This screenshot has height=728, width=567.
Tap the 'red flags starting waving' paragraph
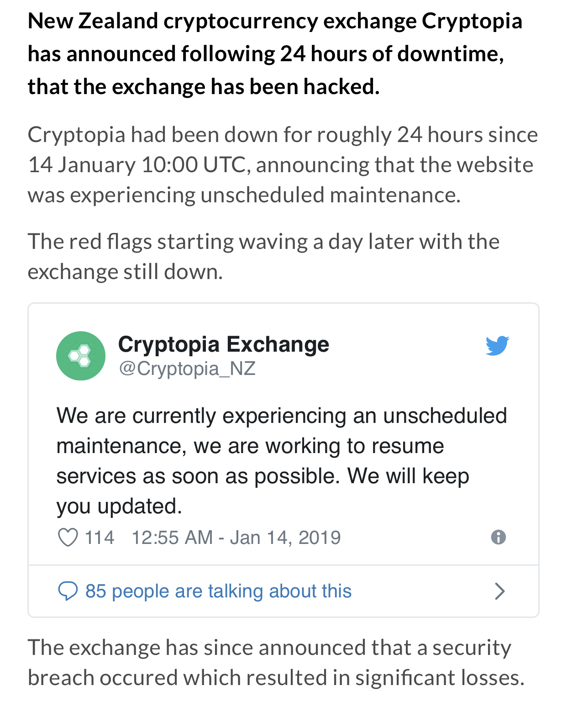(264, 256)
